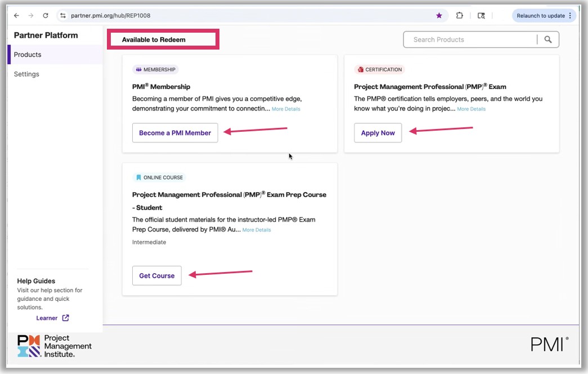
Task: Click the browser forward arrow
Action: tap(31, 15)
